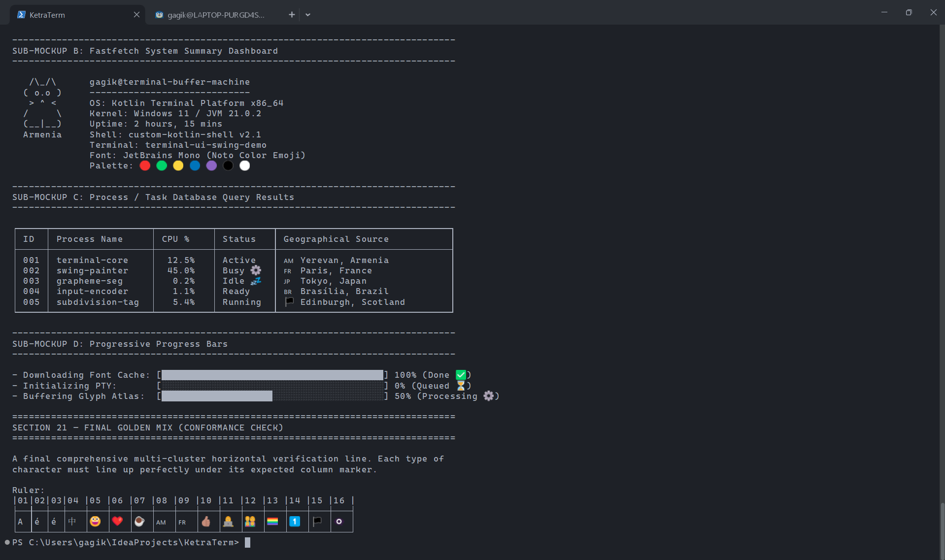Click the 'subdivision-tag' process name
The width and height of the screenshot is (945, 560).
[x=98, y=302]
